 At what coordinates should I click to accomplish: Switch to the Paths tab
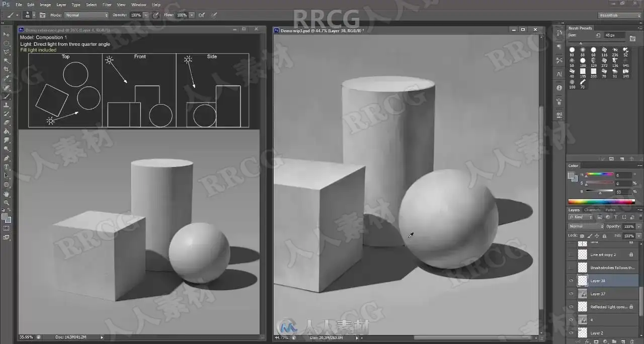pos(610,210)
